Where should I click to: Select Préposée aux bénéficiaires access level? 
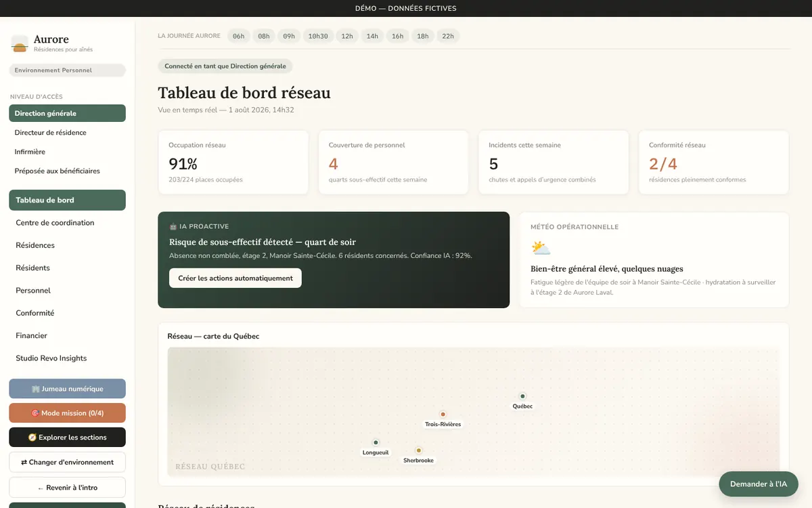click(x=67, y=171)
